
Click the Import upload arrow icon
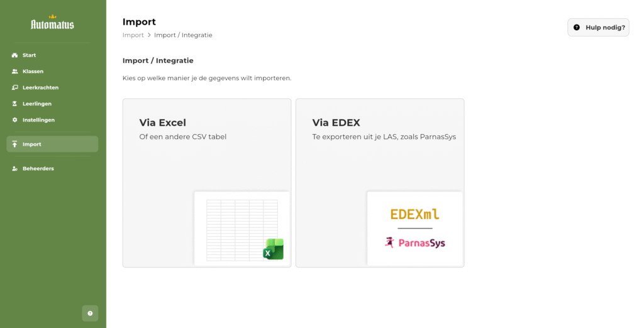pos(15,144)
